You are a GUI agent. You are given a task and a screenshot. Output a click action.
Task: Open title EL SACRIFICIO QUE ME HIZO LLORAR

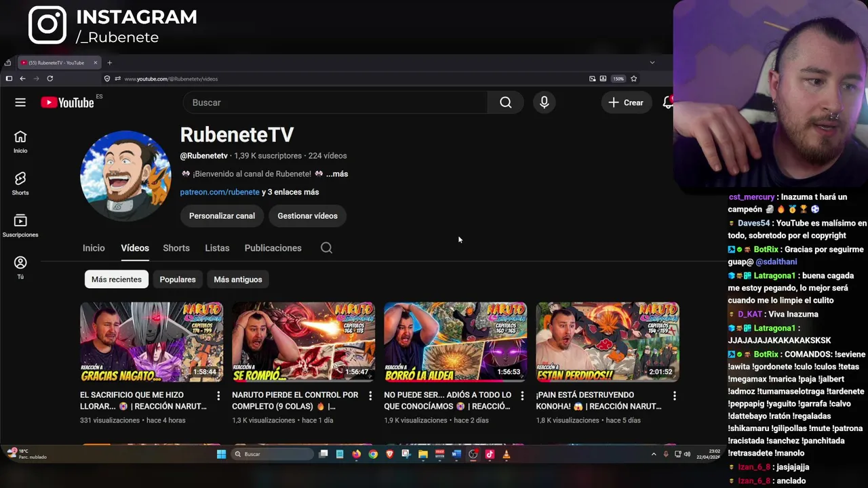click(x=144, y=401)
